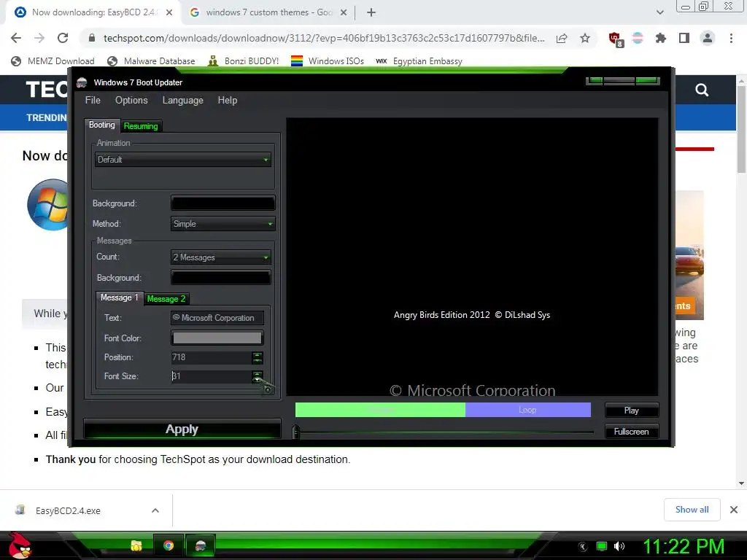Open the Chrome profile avatar
This screenshot has width=747, height=560.
(x=708, y=38)
